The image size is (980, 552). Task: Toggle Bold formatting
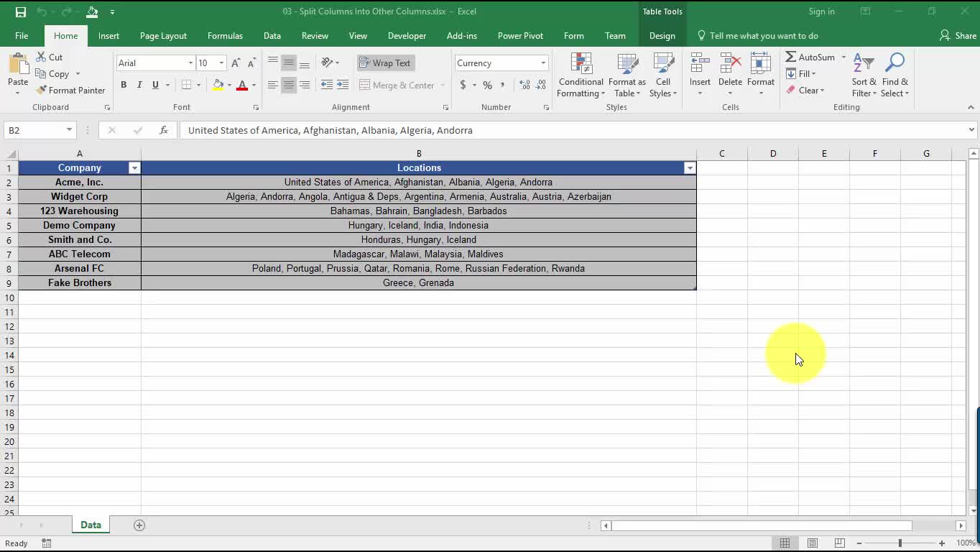(124, 85)
